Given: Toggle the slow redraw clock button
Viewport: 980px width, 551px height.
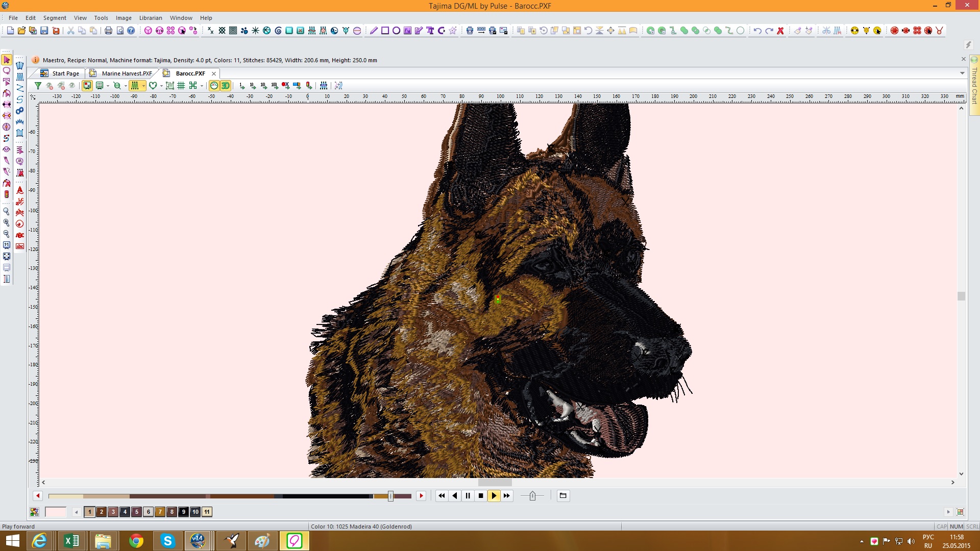Looking at the screenshot, I should pyautogui.click(x=214, y=86).
